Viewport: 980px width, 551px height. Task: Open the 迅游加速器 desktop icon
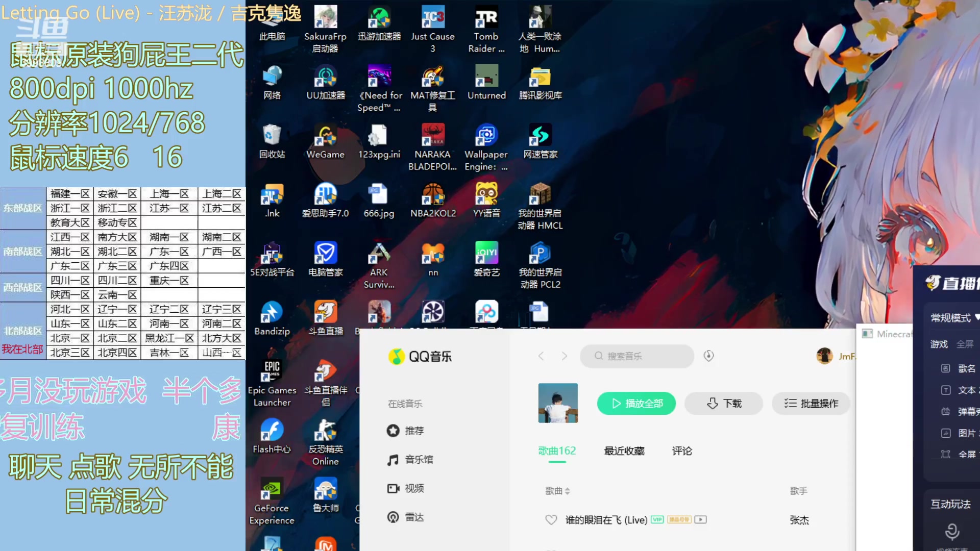(x=379, y=23)
